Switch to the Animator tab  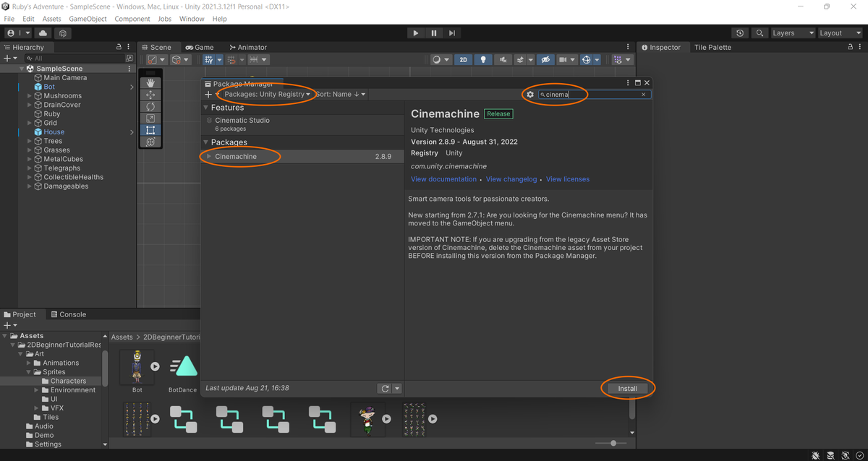(247, 47)
